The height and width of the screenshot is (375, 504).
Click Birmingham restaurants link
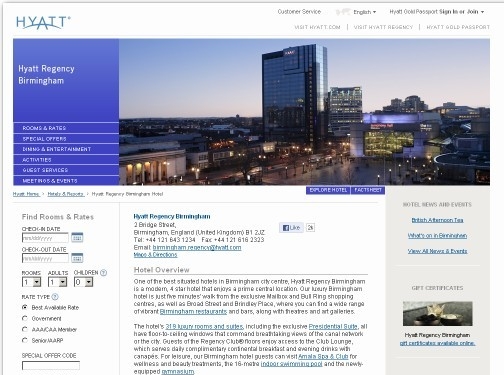(x=193, y=311)
